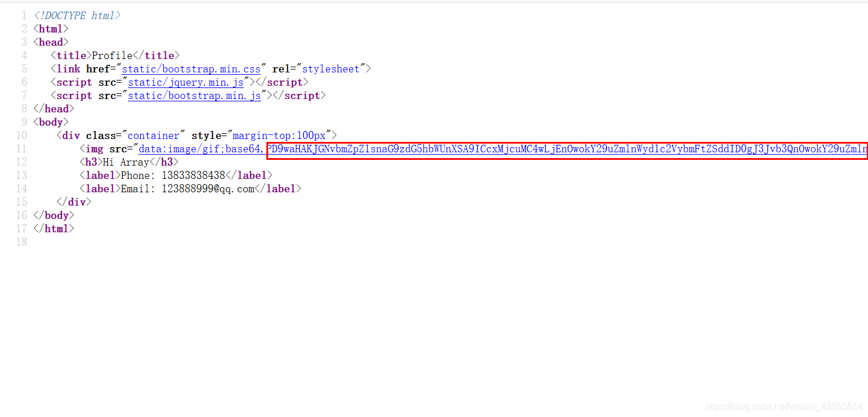868x417 pixels.
Task: Click the opening html tag on line 2
Action: point(51,29)
